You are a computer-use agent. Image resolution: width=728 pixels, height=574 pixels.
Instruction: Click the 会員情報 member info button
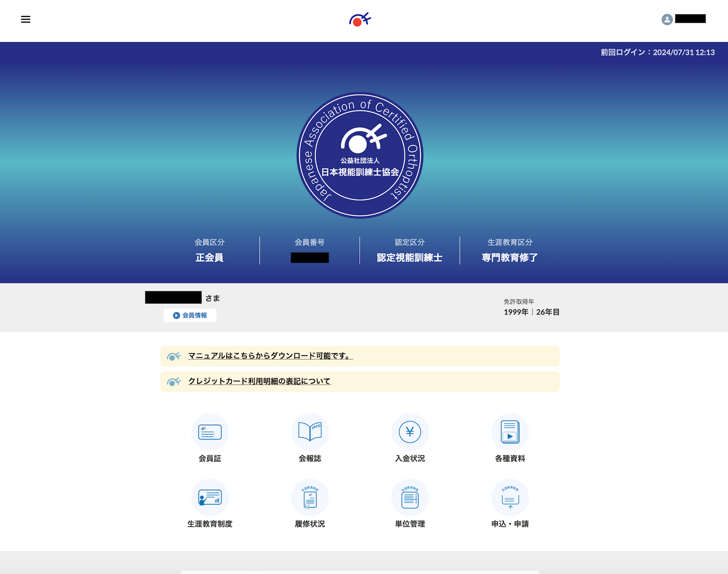pos(190,315)
